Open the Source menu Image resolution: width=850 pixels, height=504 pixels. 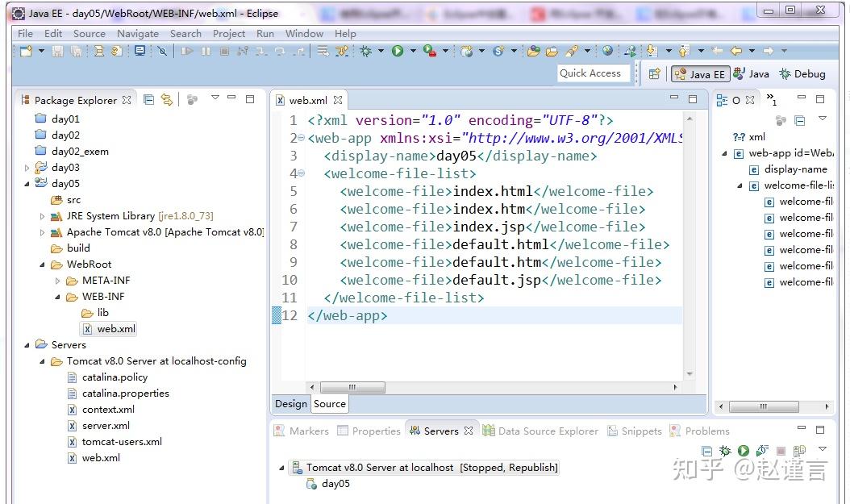(89, 34)
